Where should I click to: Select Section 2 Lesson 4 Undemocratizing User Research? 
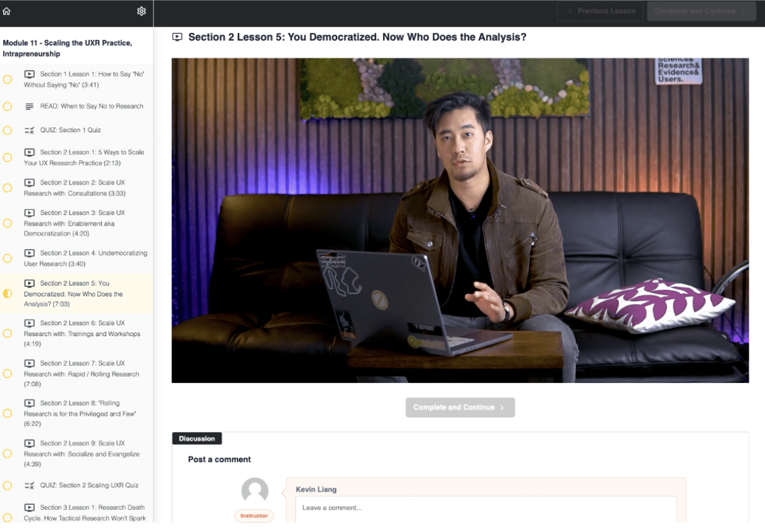tap(85, 258)
